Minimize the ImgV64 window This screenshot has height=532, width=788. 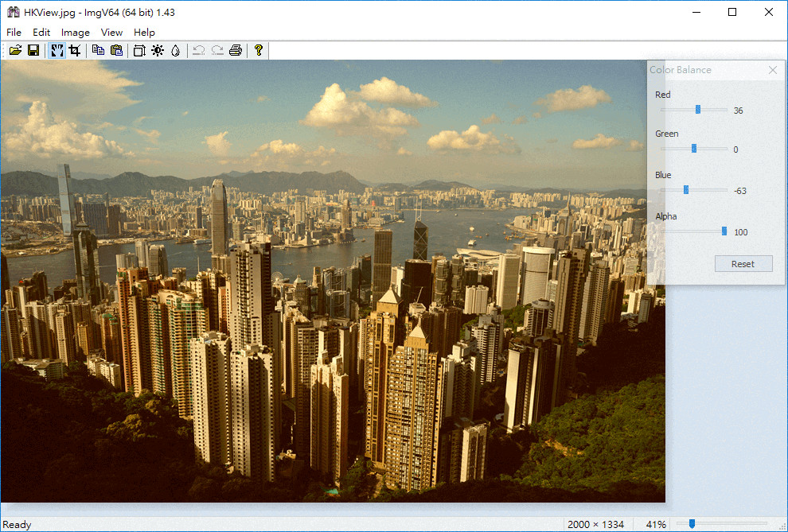pos(696,12)
